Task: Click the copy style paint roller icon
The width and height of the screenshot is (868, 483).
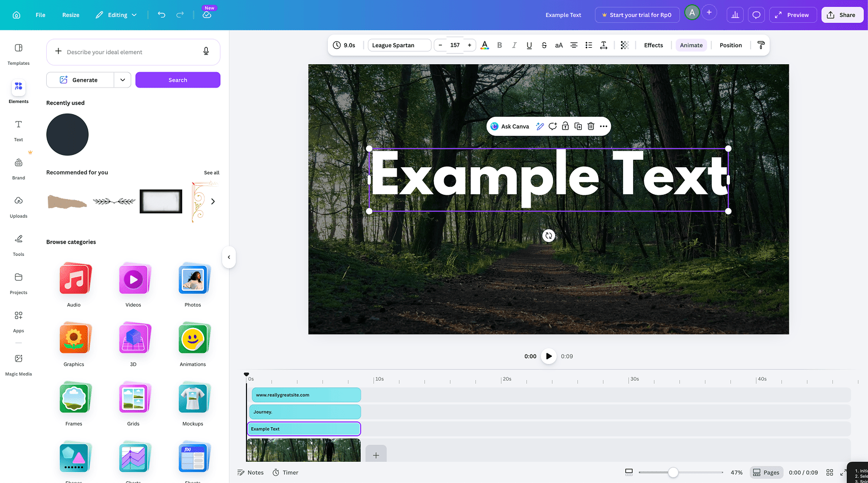Action: pyautogui.click(x=761, y=45)
